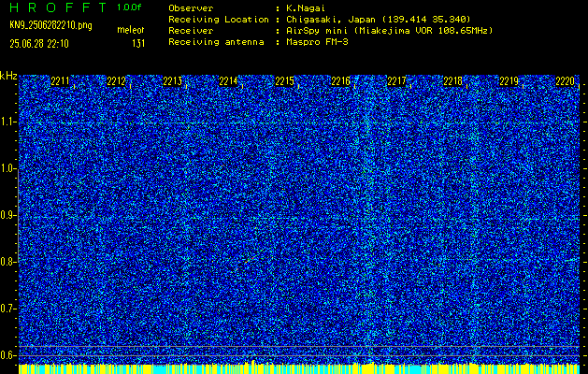Viewport: 588px width, 374px height.
Task: Click the 2213 time marker
Action: pyautogui.click(x=173, y=81)
